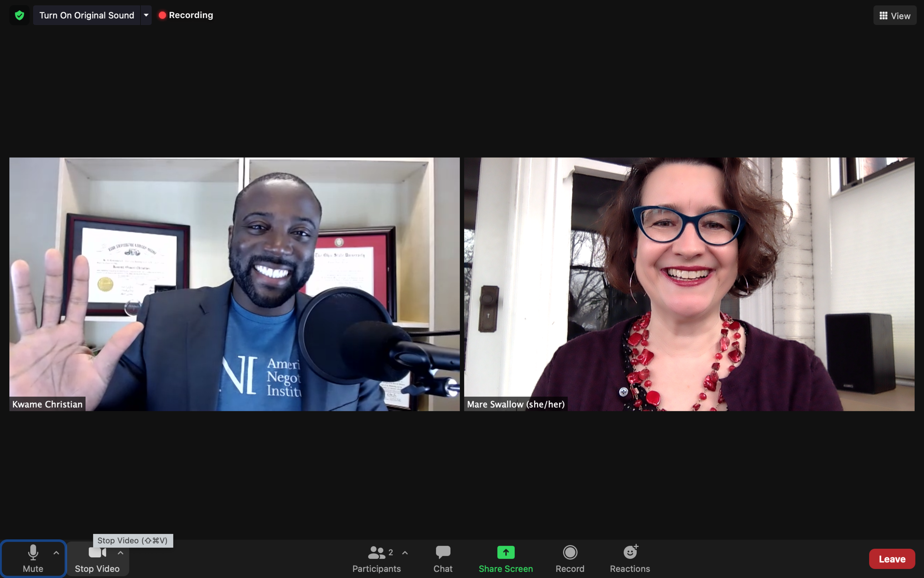The height and width of the screenshot is (578, 924).
Task: Expand the arrow next to Participants
Action: click(x=405, y=553)
